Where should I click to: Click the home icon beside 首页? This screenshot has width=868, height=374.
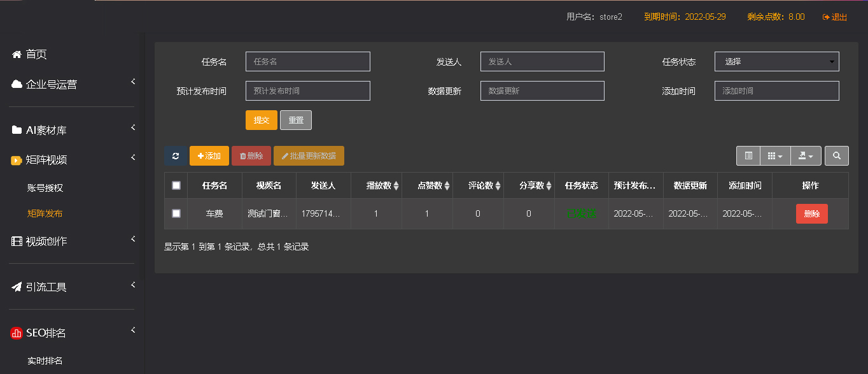(x=17, y=54)
